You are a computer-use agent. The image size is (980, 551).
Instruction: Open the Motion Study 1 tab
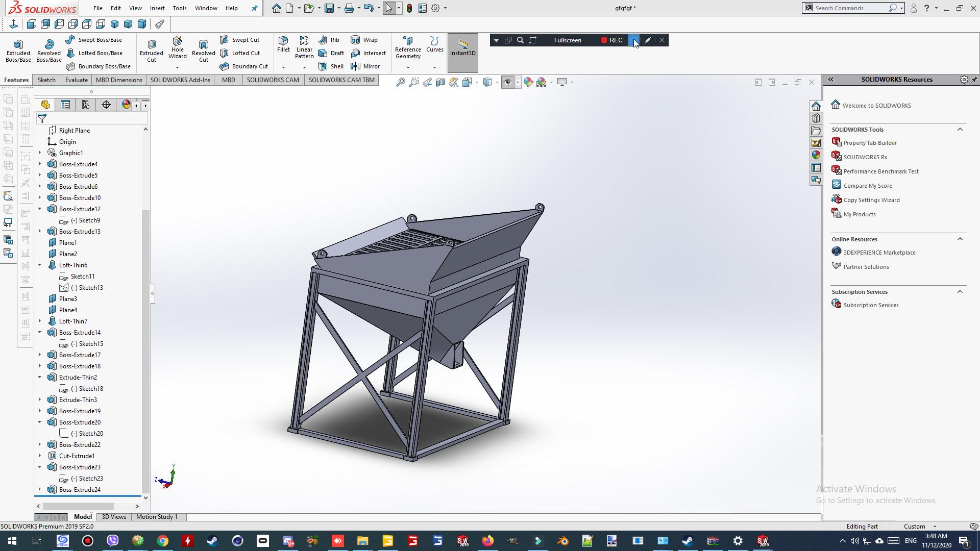coord(157,517)
